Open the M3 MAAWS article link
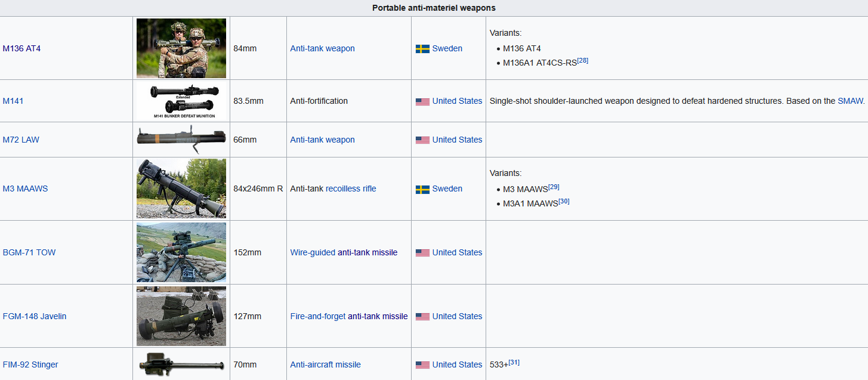The width and height of the screenshot is (868, 380). point(25,189)
